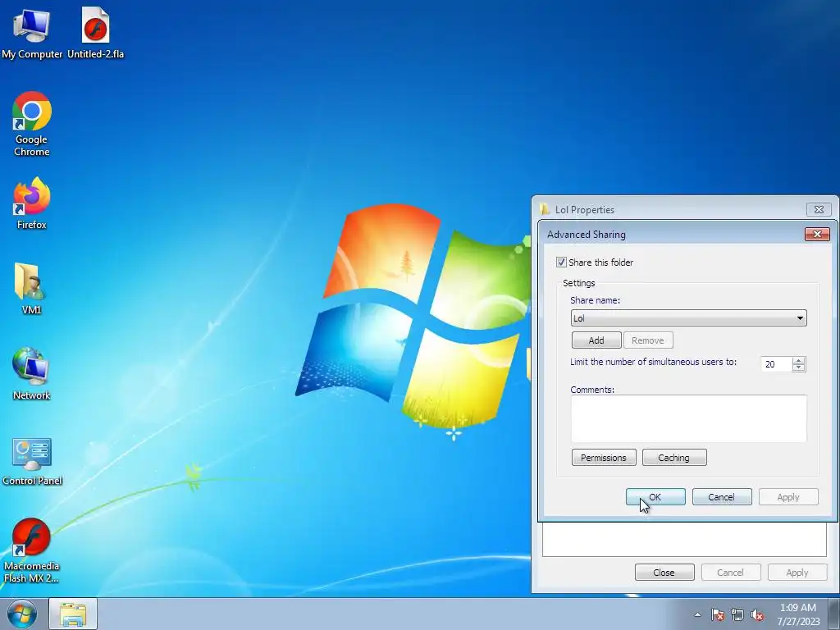Viewport: 840px width, 630px height.
Task: Close the Lol Properties window via title bar X
Action: [819, 209]
